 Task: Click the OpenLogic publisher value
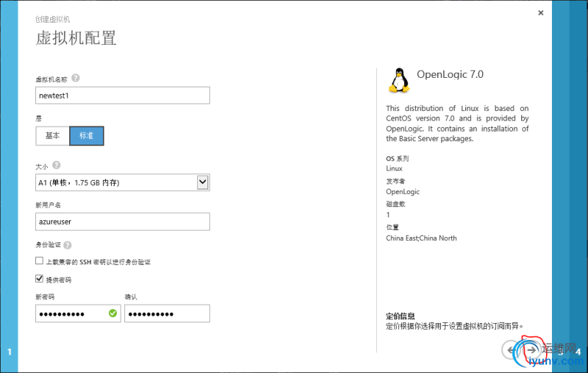[403, 192]
